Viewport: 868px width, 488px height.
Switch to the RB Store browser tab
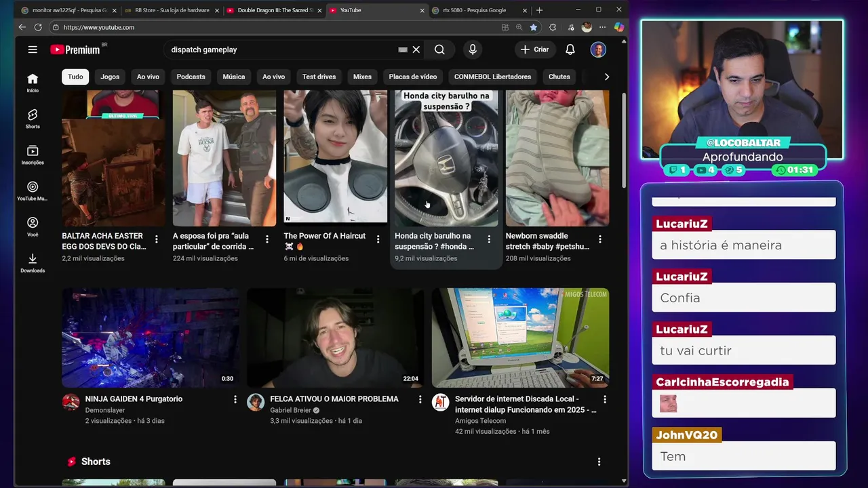pos(172,10)
